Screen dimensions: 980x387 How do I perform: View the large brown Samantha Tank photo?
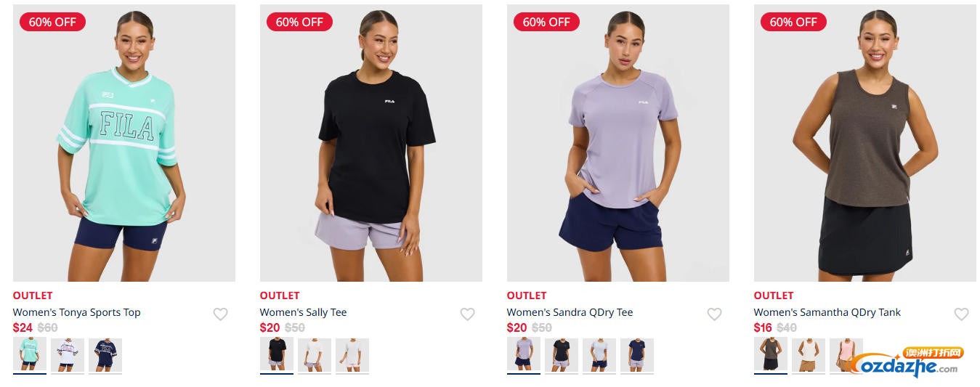[x=865, y=143]
